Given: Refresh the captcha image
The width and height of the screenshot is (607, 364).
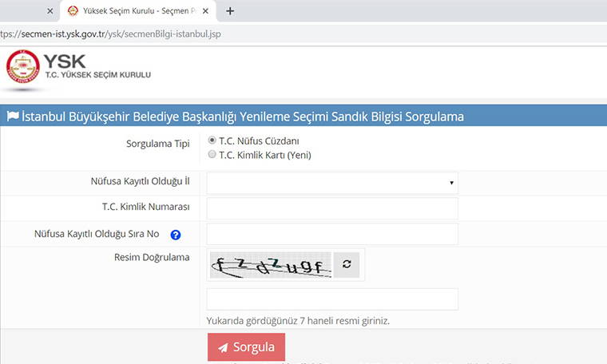Looking at the screenshot, I should click(x=347, y=264).
